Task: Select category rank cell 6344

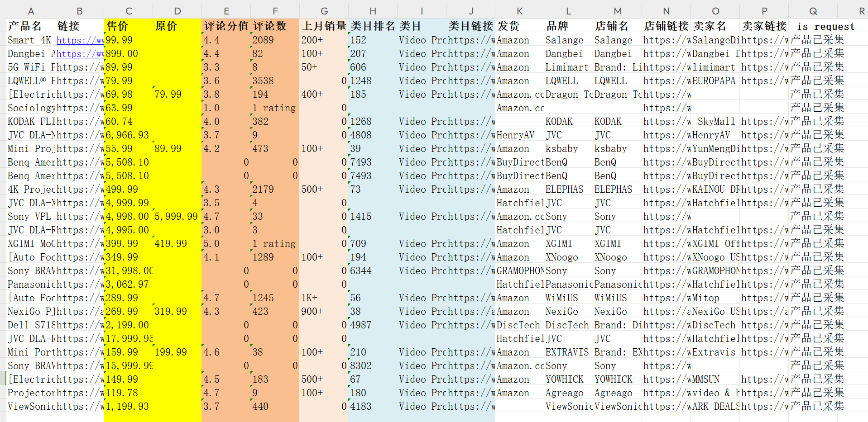Action: pos(373,270)
